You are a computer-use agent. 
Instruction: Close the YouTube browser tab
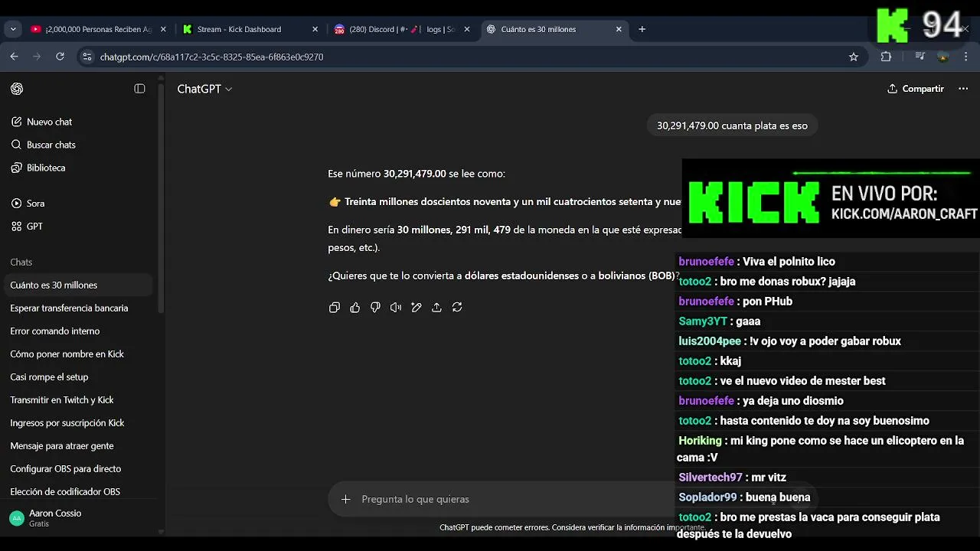[x=163, y=29]
